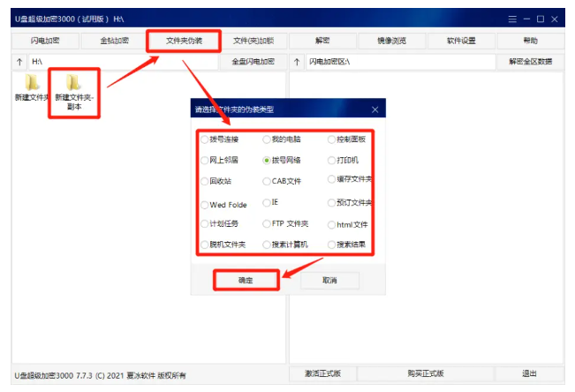Close the disguise type dialog

375,109
